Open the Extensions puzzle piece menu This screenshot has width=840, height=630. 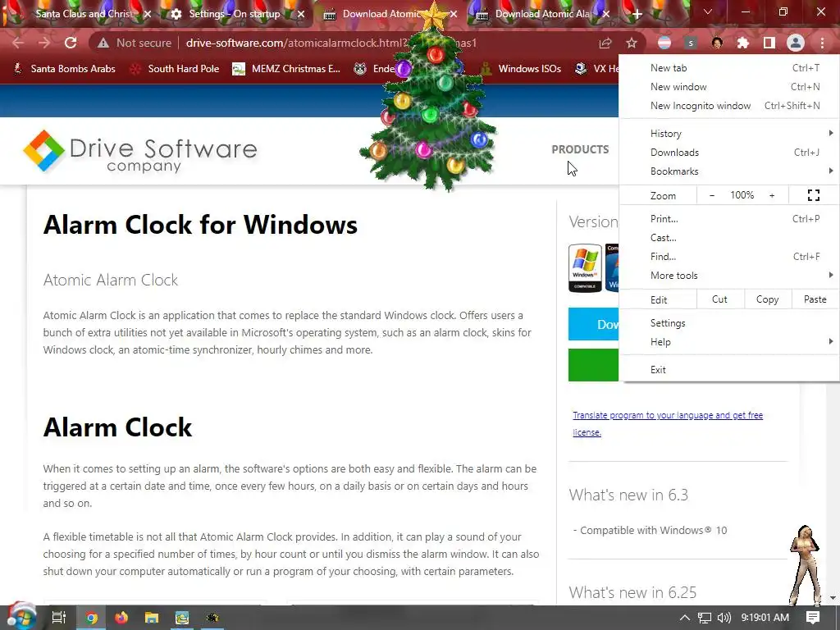click(x=743, y=43)
